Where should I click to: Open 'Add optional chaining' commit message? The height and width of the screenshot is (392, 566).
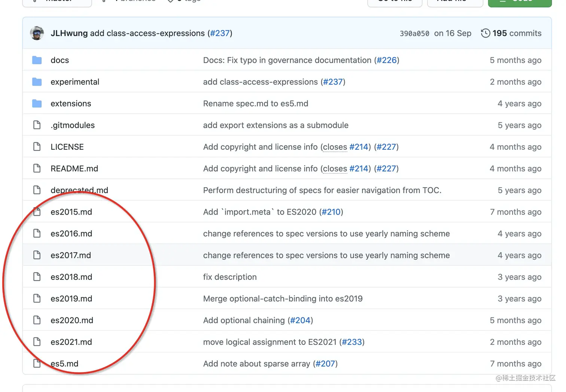point(244,320)
